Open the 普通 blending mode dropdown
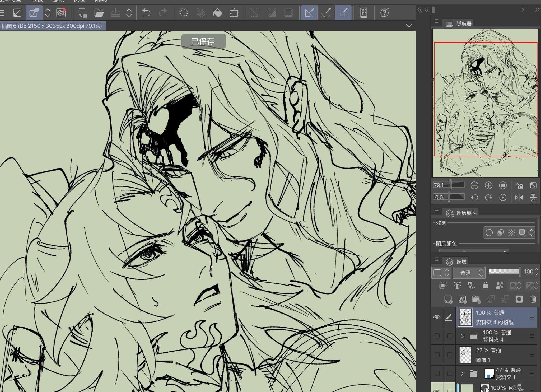 click(x=469, y=273)
